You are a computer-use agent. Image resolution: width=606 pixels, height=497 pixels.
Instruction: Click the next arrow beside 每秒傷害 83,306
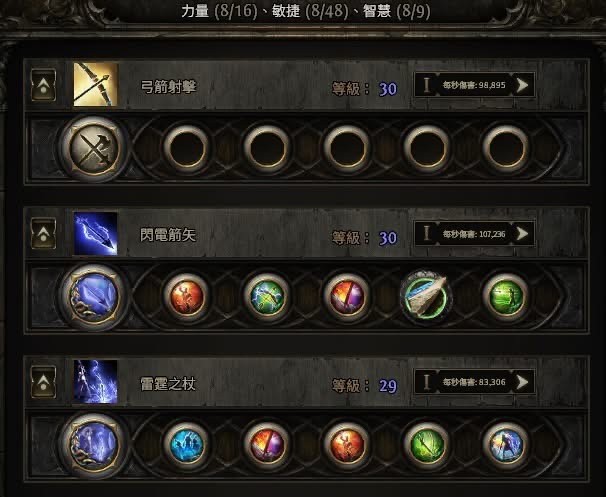point(522,382)
